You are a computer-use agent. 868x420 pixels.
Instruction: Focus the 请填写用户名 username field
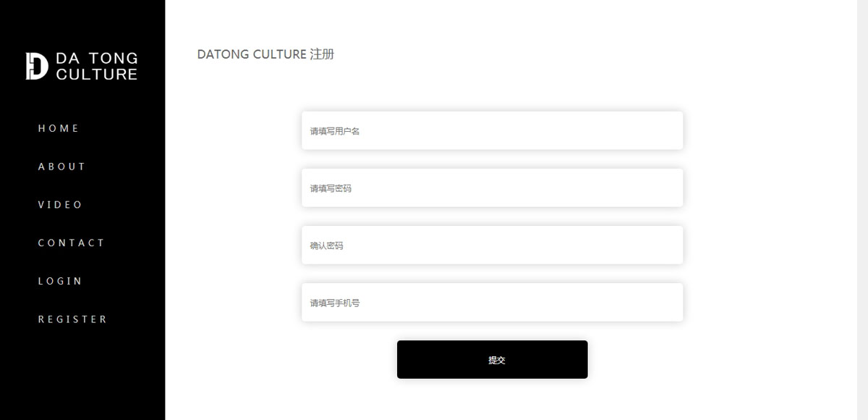pyautogui.click(x=492, y=130)
